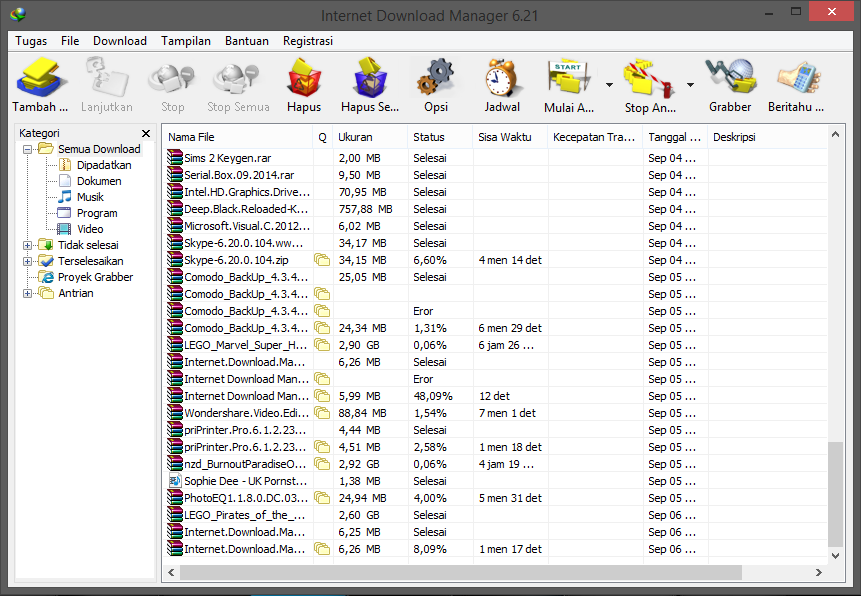Image resolution: width=861 pixels, height=596 pixels.
Task: Sort by Status column header
Action: click(440, 137)
